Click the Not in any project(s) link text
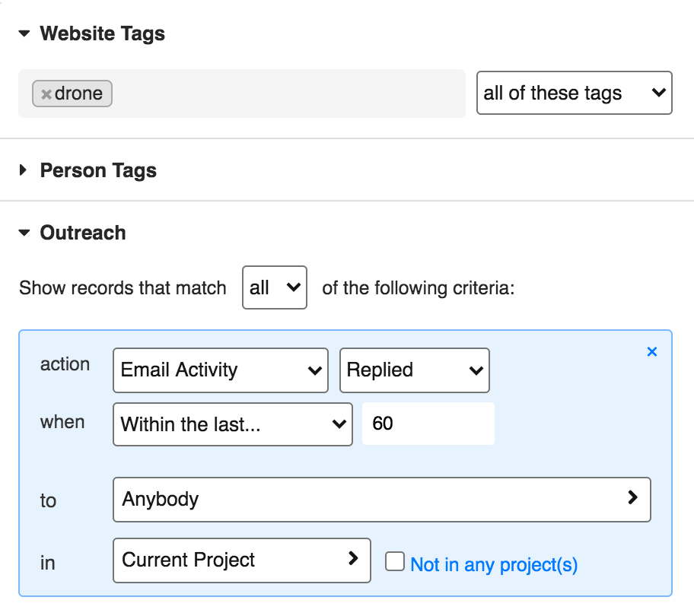This screenshot has height=616, width=694. 493,564
